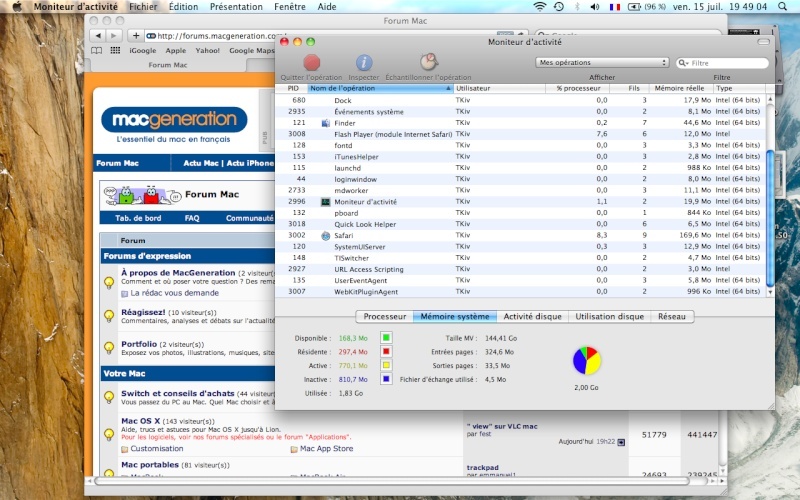Sort by Mémoire réelle column
This screenshot has width=800, height=500.
tap(681, 88)
